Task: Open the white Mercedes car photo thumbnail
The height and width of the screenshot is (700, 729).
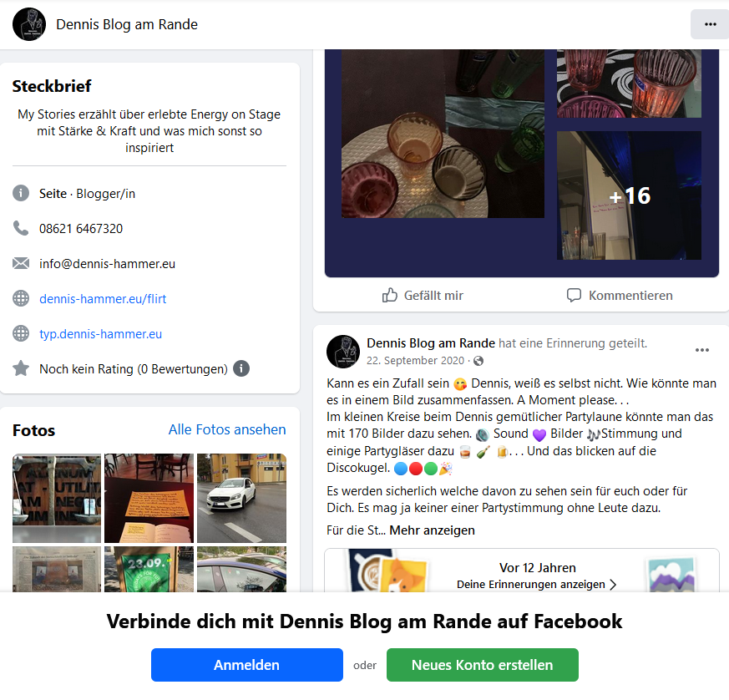Action: click(242, 498)
